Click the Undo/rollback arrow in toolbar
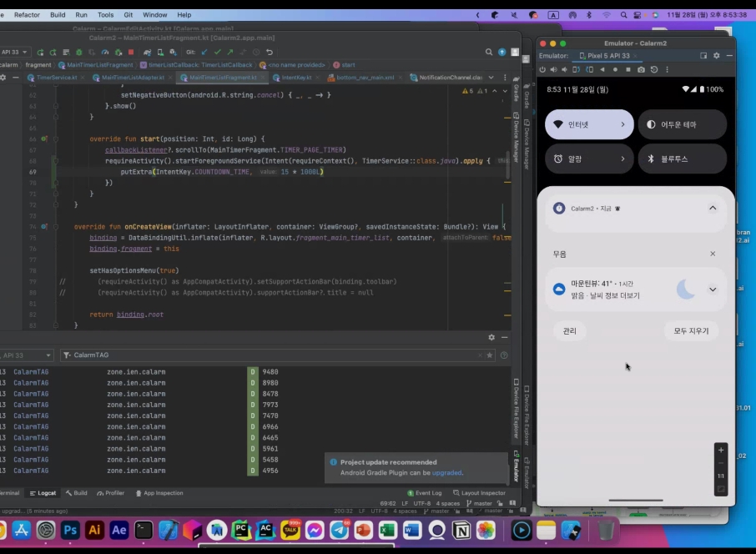Viewport: 756px width, 554px height. point(269,52)
